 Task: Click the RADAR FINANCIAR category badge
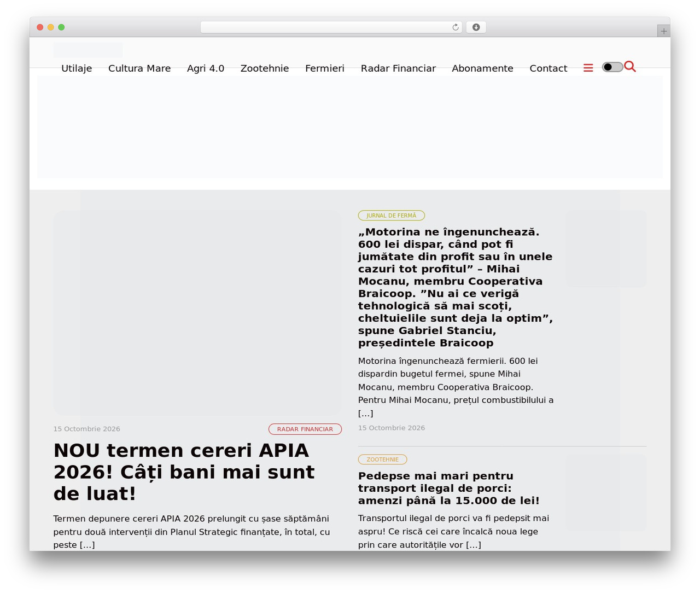305,429
